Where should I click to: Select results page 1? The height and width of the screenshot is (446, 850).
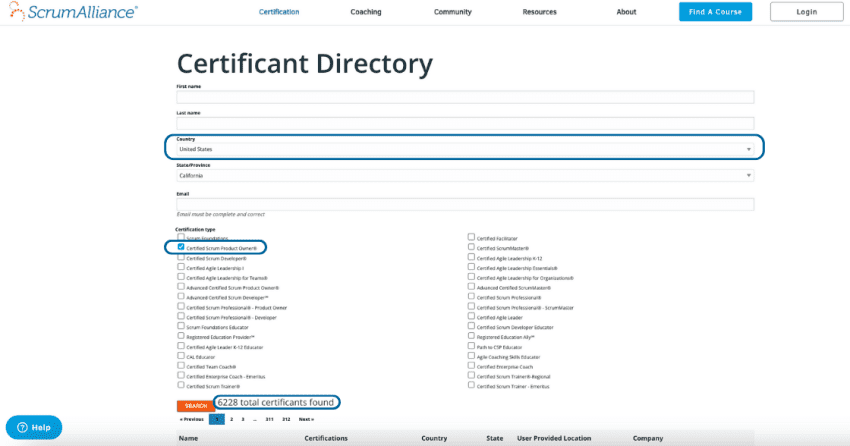point(217,419)
